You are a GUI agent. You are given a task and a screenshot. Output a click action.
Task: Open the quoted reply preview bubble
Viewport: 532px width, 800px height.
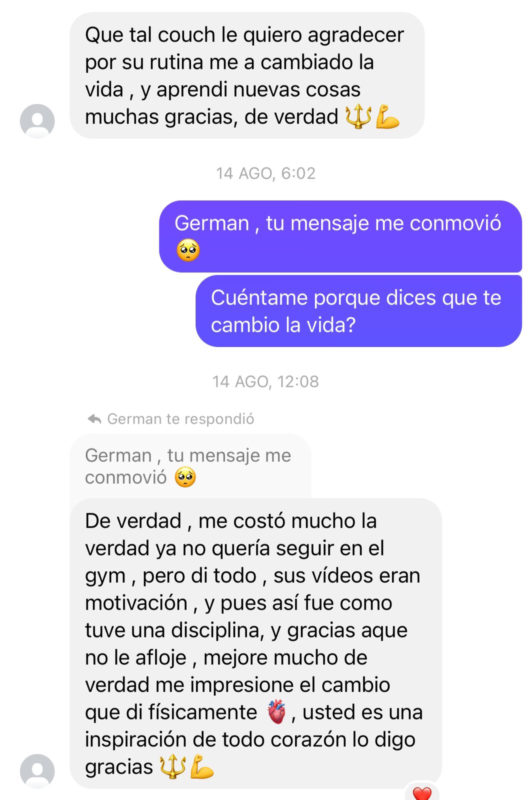[190, 466]
